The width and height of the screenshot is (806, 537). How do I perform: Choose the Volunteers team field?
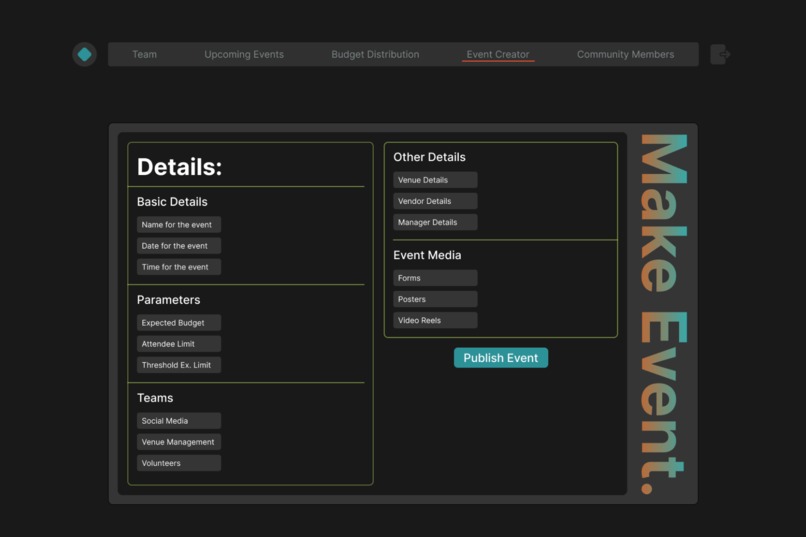pos(179,463)
